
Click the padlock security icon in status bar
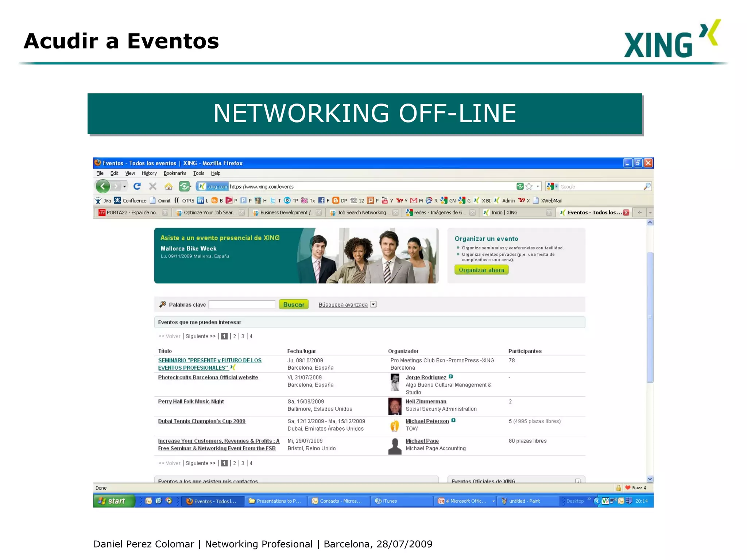[619, 488]
